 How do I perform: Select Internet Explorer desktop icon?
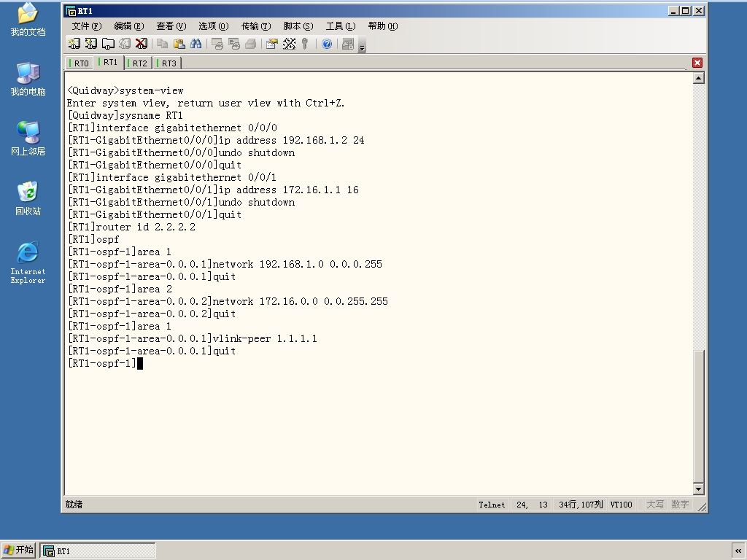[x=28, y=262]
